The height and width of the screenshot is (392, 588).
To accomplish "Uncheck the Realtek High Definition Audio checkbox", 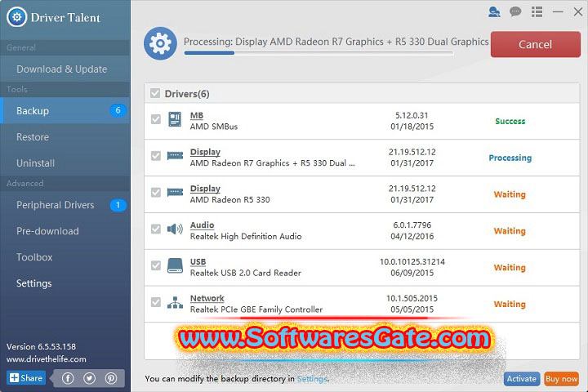I will click(x=156, y=229).
